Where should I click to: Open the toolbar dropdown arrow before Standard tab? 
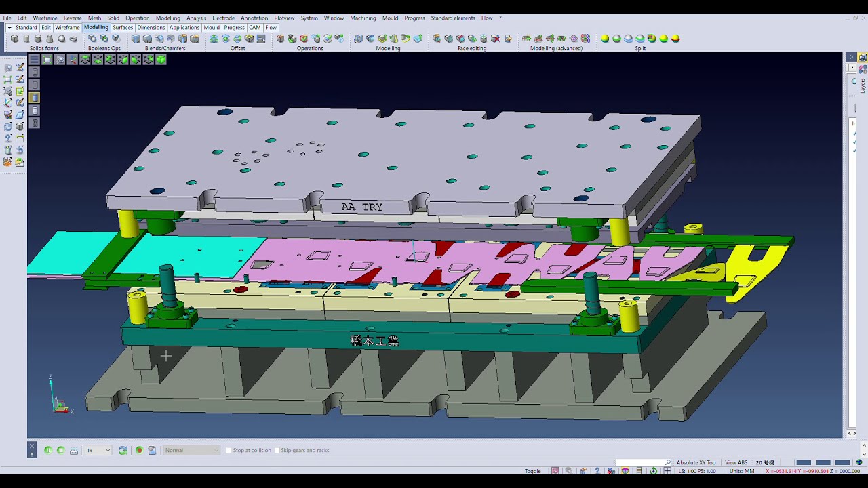click(x=9, y=28)
